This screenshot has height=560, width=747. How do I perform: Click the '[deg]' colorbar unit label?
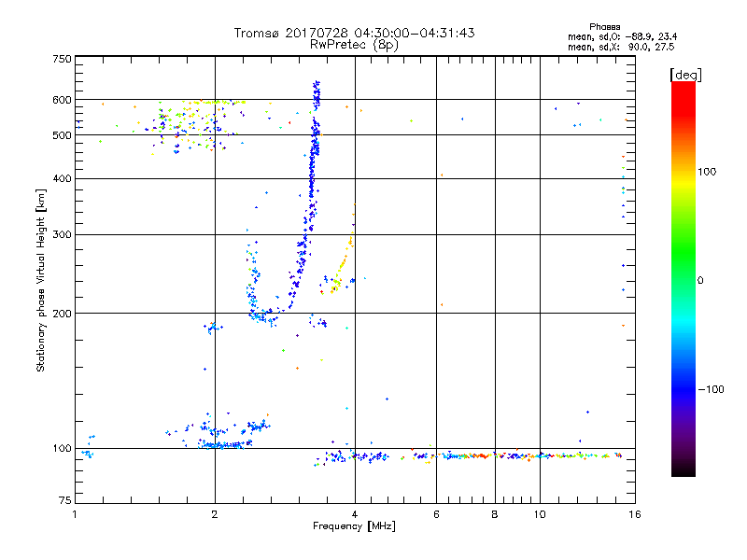(x=685, y=75)
